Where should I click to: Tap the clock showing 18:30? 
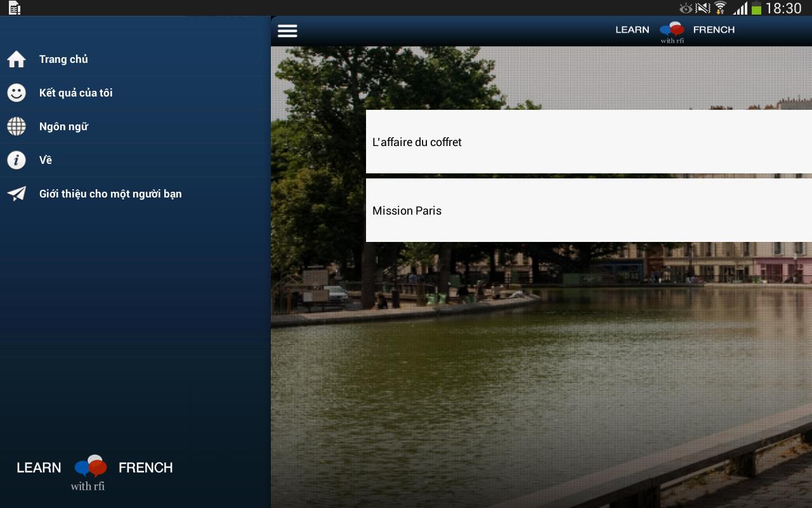tap(783, 8)
